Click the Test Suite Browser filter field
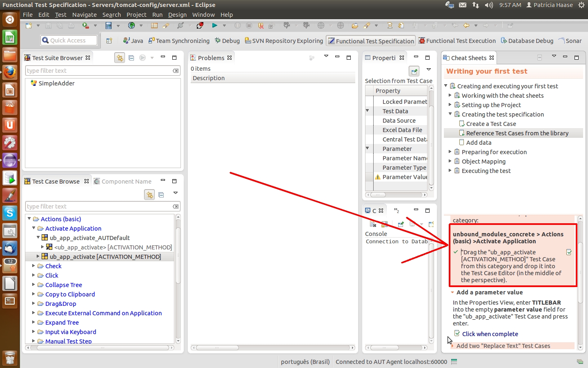Viewport: 588px width, 368px height. tap(103, 71)
